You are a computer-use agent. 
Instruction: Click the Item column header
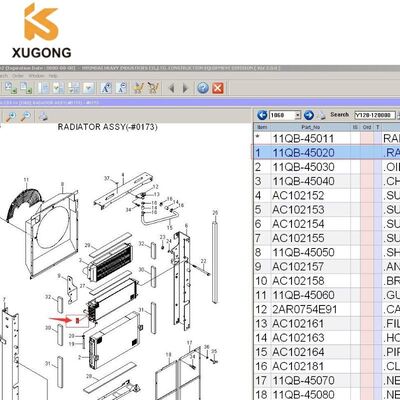point(262,127)
